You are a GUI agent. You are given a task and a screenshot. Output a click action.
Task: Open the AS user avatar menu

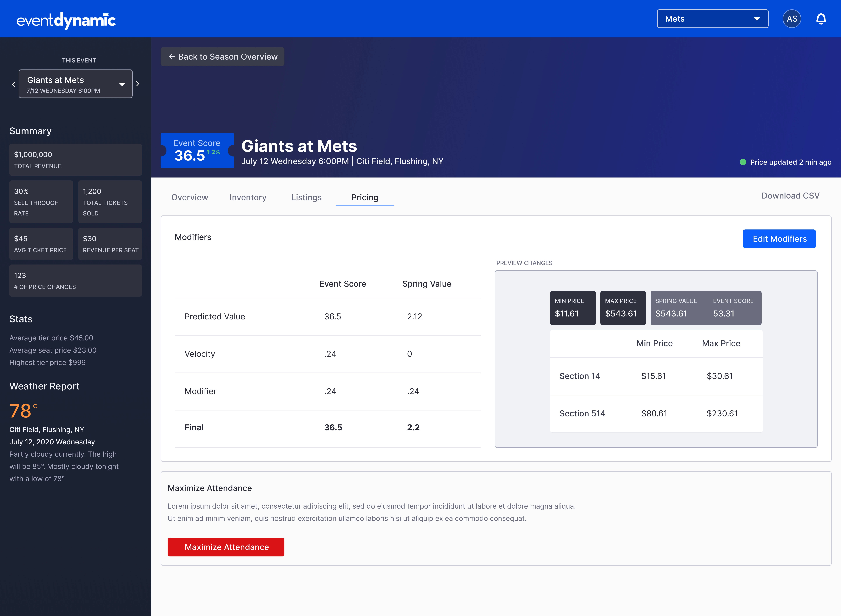click(x=792, y=19)
